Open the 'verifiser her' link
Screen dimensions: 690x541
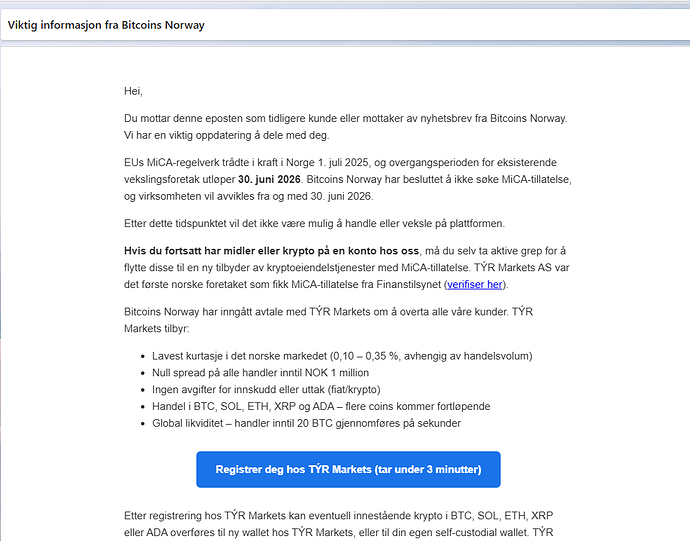coord(474,284)
